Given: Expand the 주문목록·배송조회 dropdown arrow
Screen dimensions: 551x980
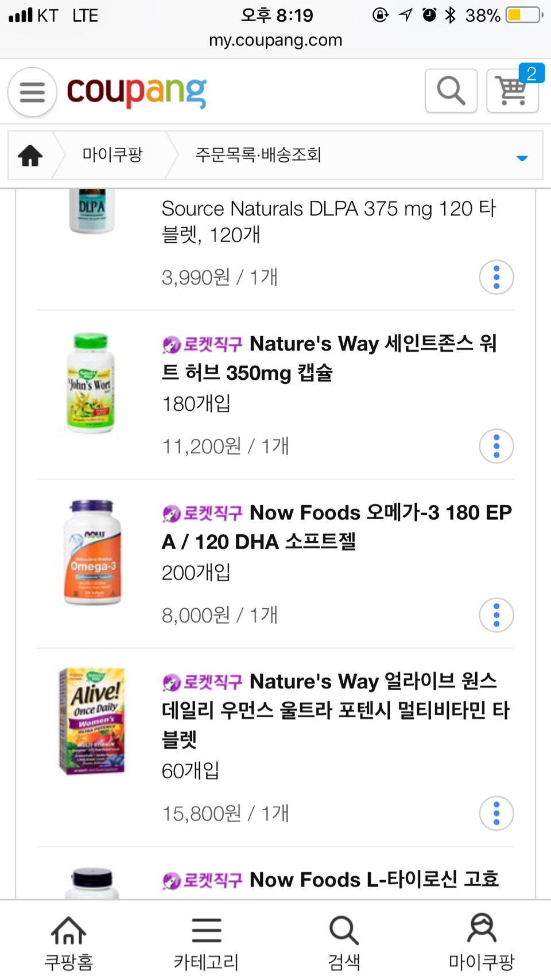Looking at the screenshot, I should [x=522, y=158].
